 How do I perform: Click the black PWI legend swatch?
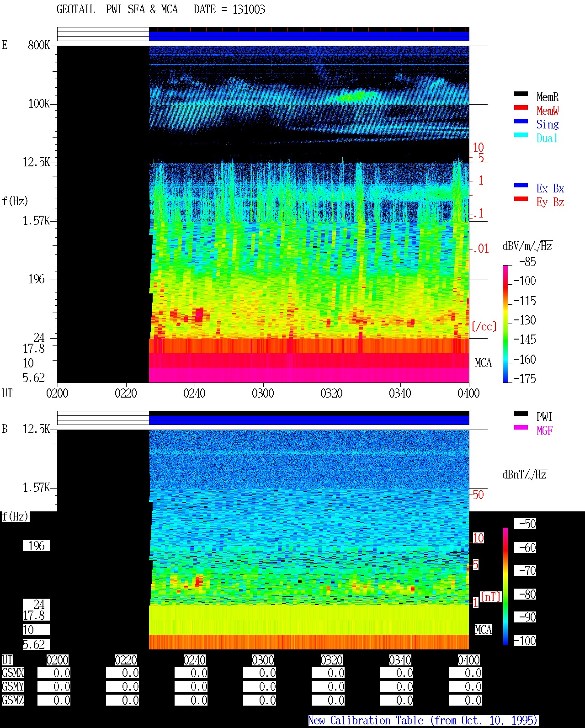click(521, 414)
